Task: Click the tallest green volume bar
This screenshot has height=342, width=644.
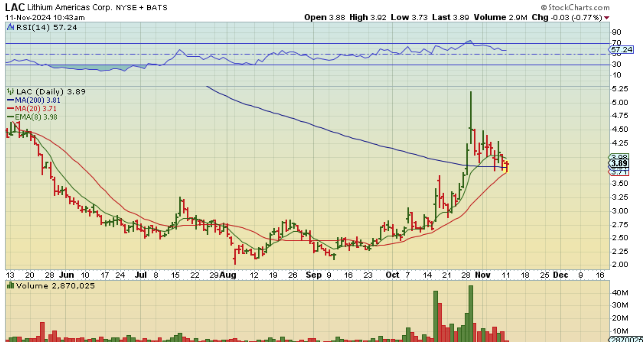Action: pyautogui.click(x=471, y=313)
